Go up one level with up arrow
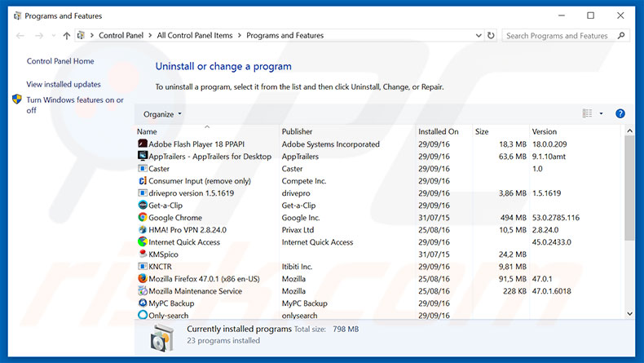The width and height of the screenshot is (644, 363). click(x=67, y=36)
